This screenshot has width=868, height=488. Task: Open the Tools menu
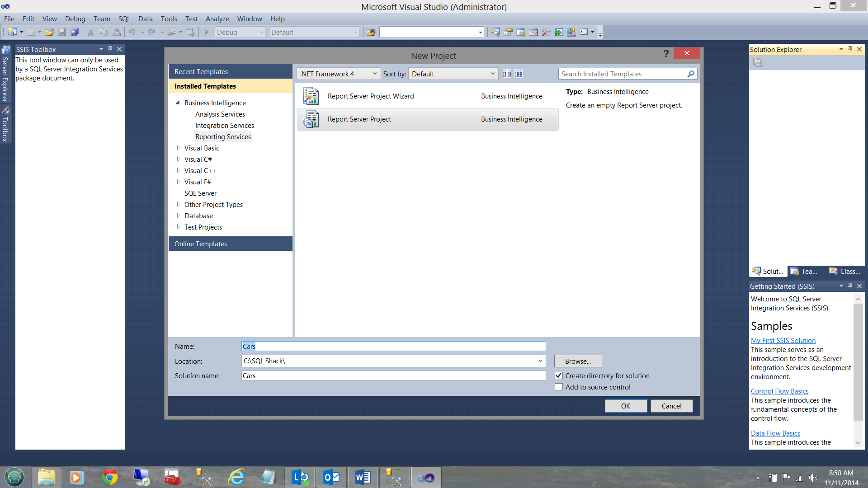[x=169, y=19]
